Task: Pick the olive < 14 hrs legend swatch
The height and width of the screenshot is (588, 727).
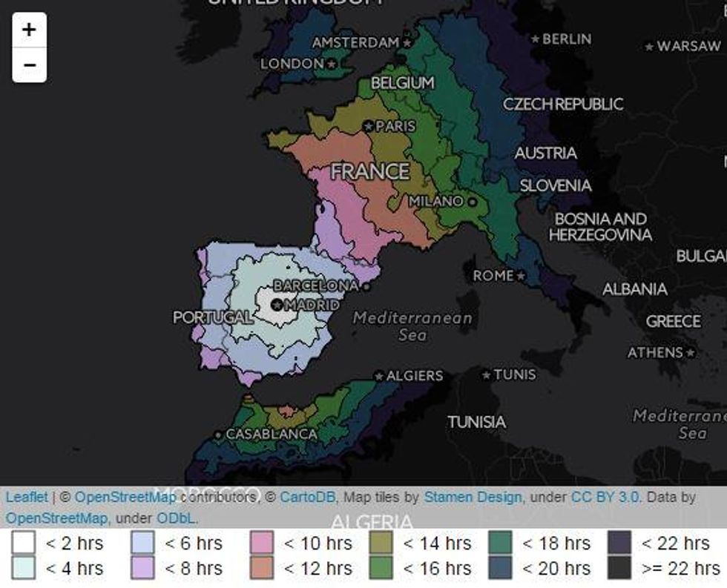Action: coord(381,543)
